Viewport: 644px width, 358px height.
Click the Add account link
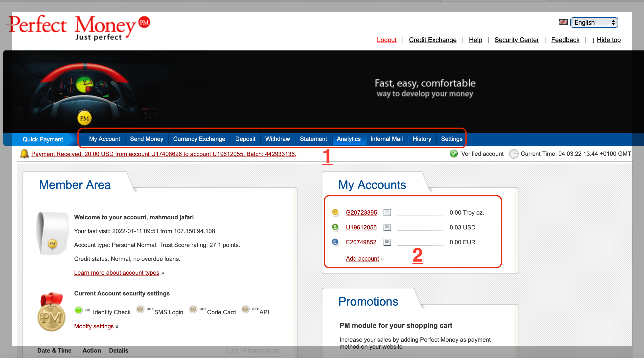click(x=362, y=259)
